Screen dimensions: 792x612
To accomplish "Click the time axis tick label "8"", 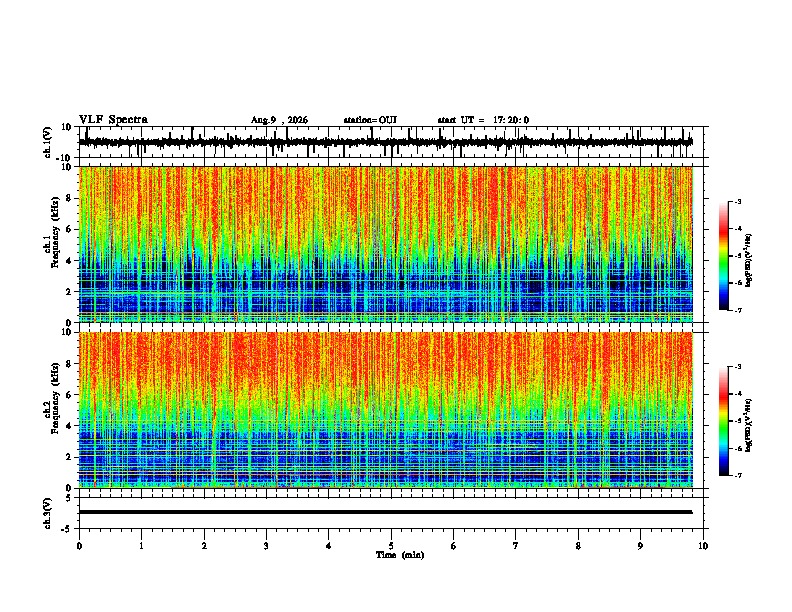I will 578,546.
